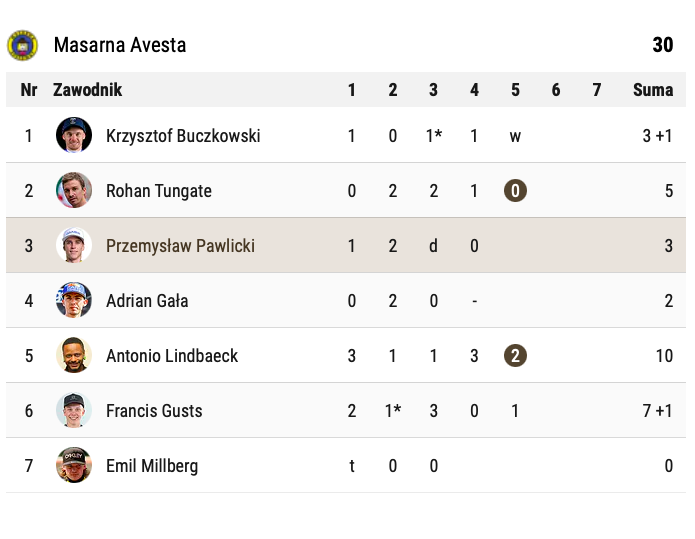The width and height of the screenshot is (695, 539).
Task: Click the Francis Gusts name
Action: 154,411
